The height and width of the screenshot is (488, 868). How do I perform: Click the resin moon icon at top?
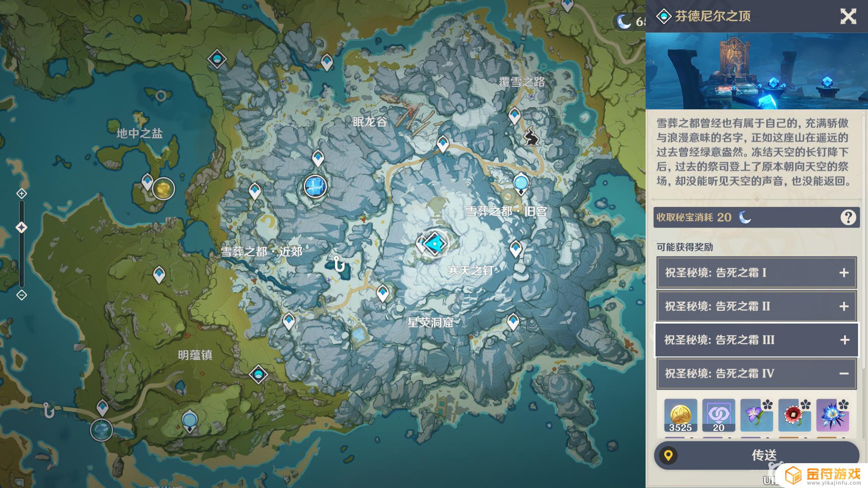(x=624, y=21)
